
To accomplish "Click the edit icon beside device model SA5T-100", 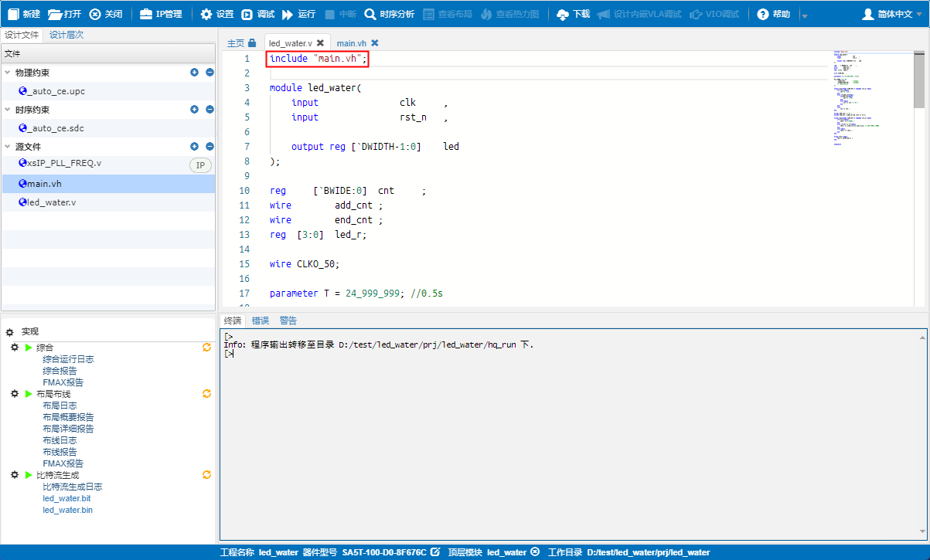I will coord(434,552).
